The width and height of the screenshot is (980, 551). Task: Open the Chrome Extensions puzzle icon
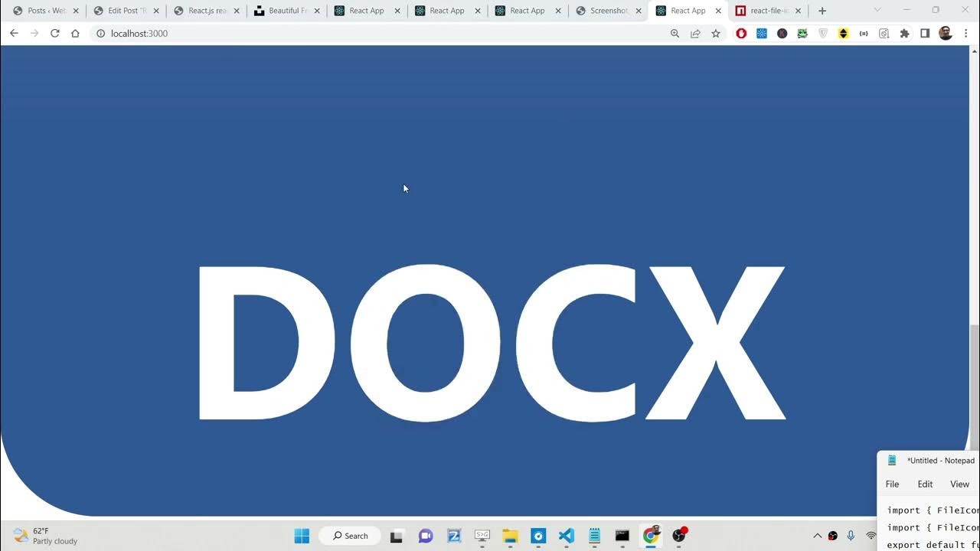click(x=904, y=34)
